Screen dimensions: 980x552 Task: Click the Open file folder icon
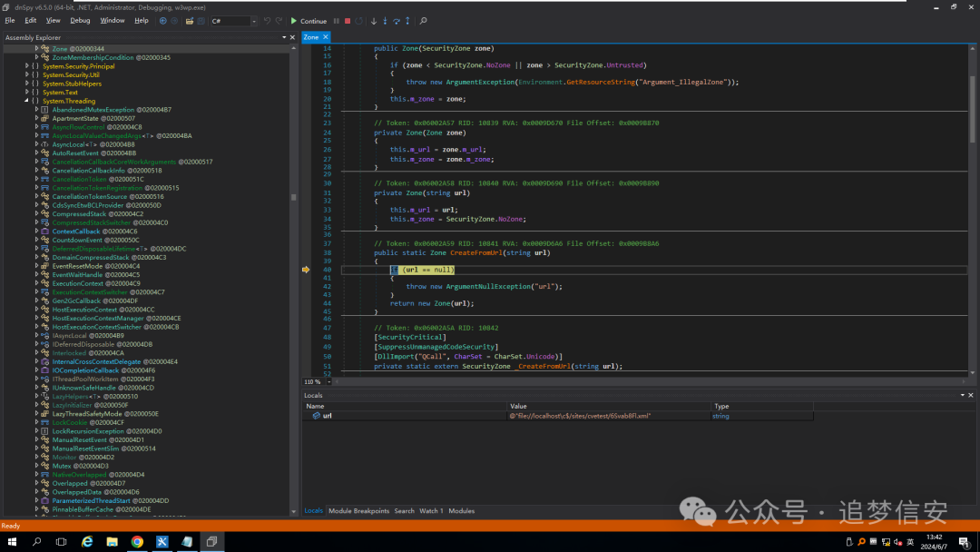point(189,21)
